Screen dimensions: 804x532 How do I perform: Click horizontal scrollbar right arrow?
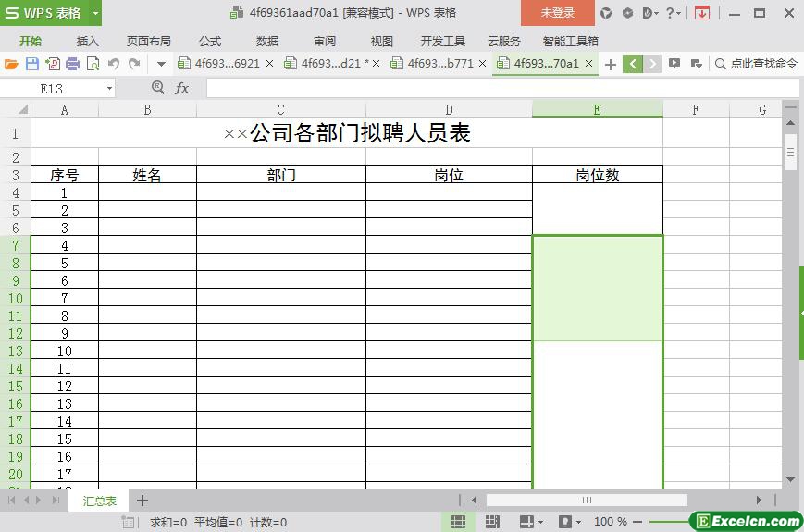(759, 501)
